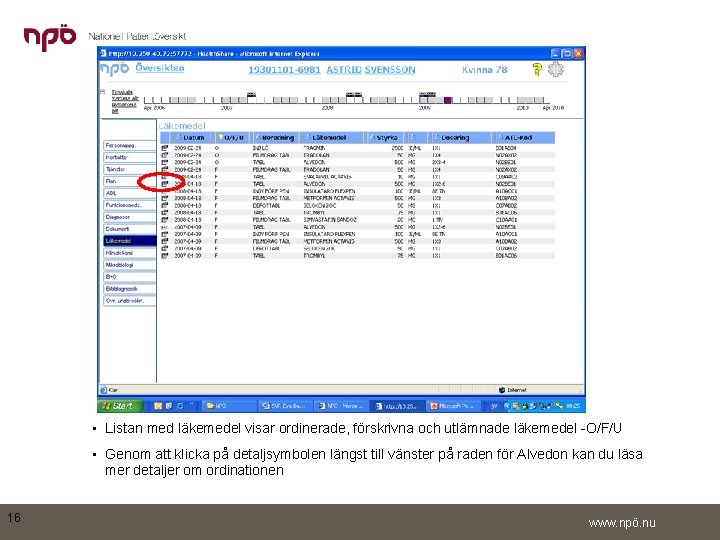Open detail icon for the Seloken ZOC 2008 row

pos(164,205)
